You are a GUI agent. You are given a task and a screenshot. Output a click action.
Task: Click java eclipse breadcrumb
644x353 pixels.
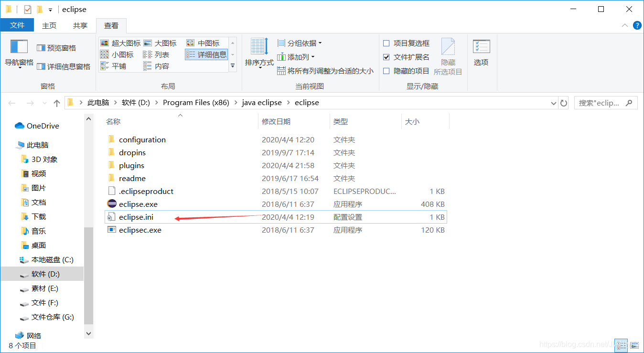[262, 103]
